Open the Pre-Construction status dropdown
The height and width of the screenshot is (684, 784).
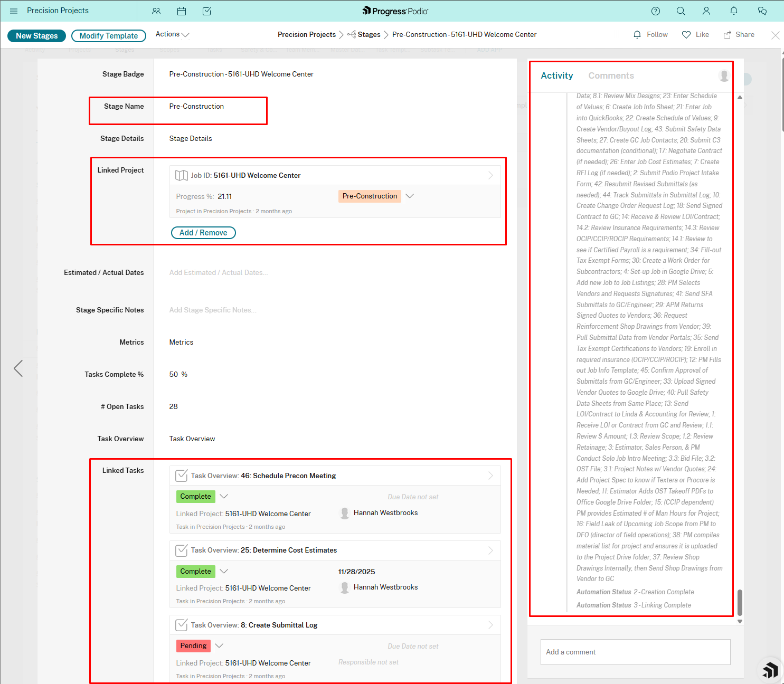point(410,196)
